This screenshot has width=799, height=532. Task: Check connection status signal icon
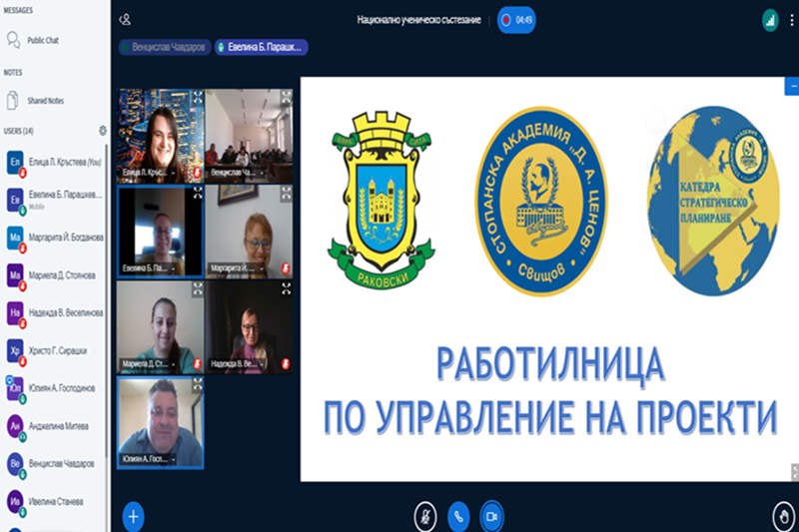[770, 20]
